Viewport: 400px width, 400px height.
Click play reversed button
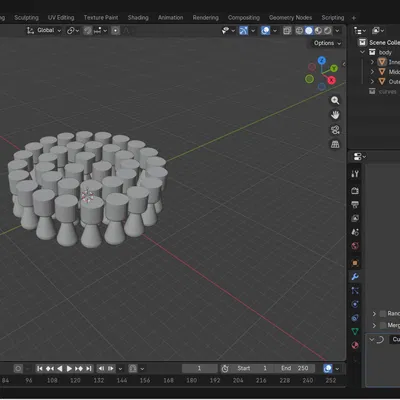pyautogui.click(x=60, y=368)
